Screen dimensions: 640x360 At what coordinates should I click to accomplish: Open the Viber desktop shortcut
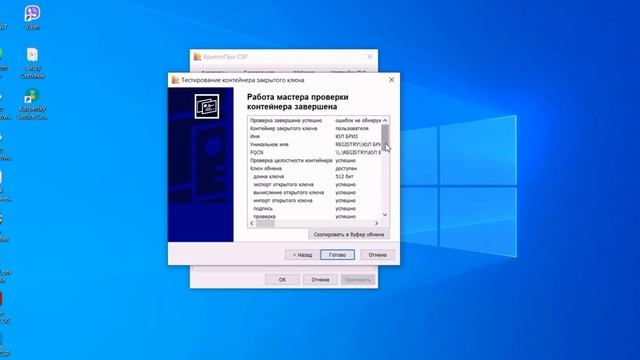(x=32, y=18)
